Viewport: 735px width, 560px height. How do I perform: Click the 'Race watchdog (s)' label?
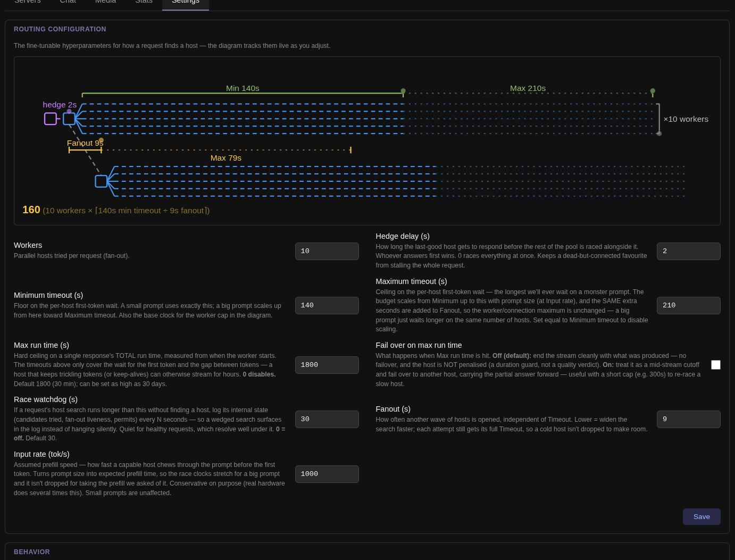tap(46, 399)
